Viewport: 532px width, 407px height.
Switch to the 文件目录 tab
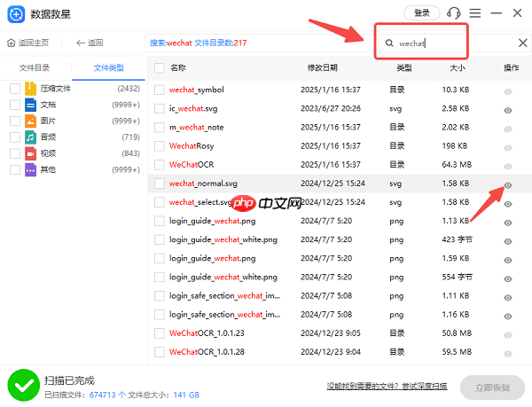click(35, 67)
